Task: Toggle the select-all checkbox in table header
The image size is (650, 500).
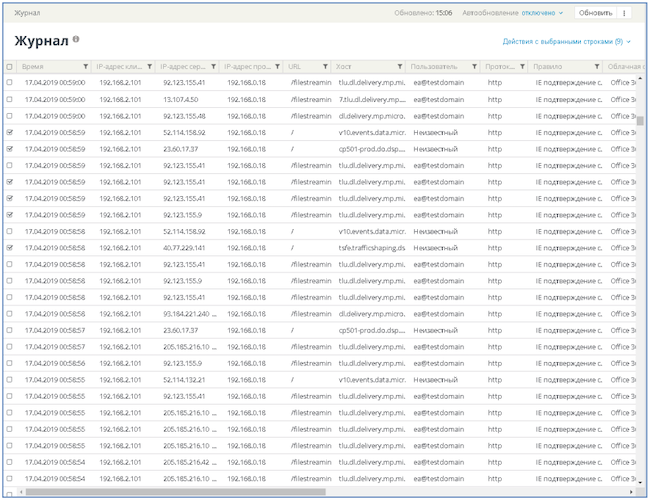Action: pyautogui.click(x=10, y=67)
